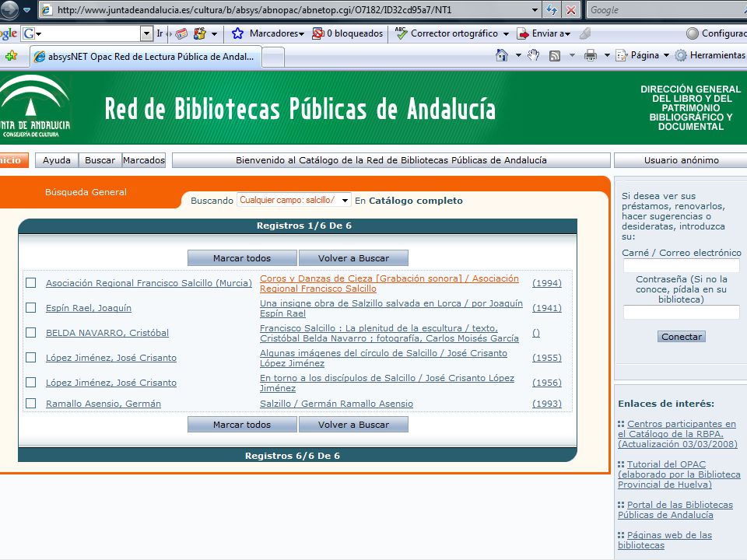Open the Herramientas tools menu
This screenshot has height=560, width=747.
coord(710,55)
